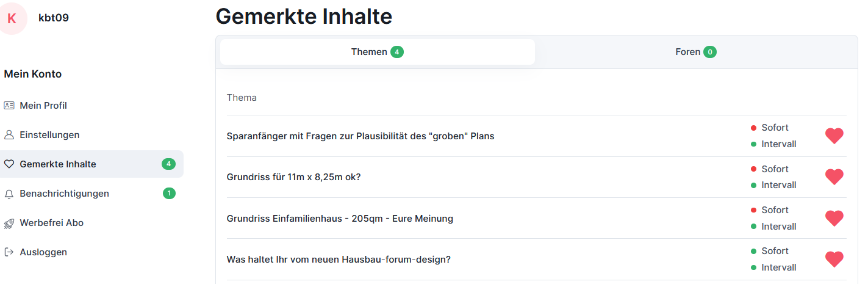The image size is (868, 284).
Task: Select Gemerkte Inhalte sidebar entry
Action: (57, 164)
